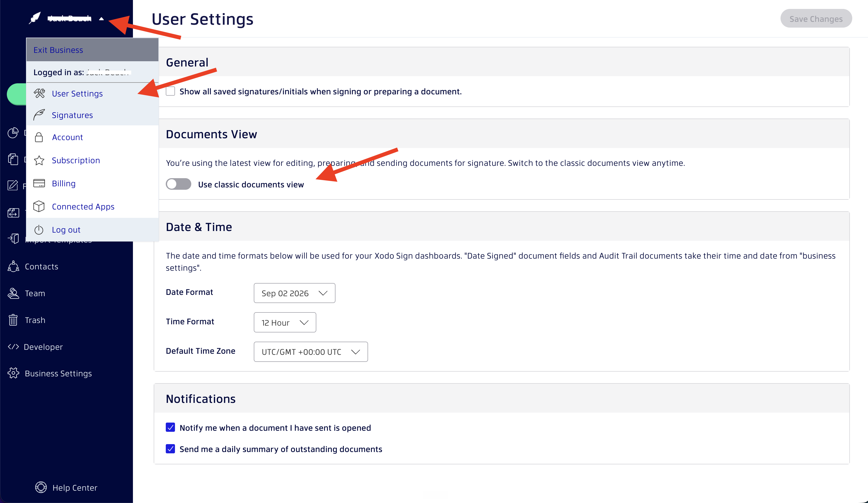Viewport: 868px width, 503px height.
Task: Expand the Default Time Zone dropdown
Action: click(x=311, y=352)
